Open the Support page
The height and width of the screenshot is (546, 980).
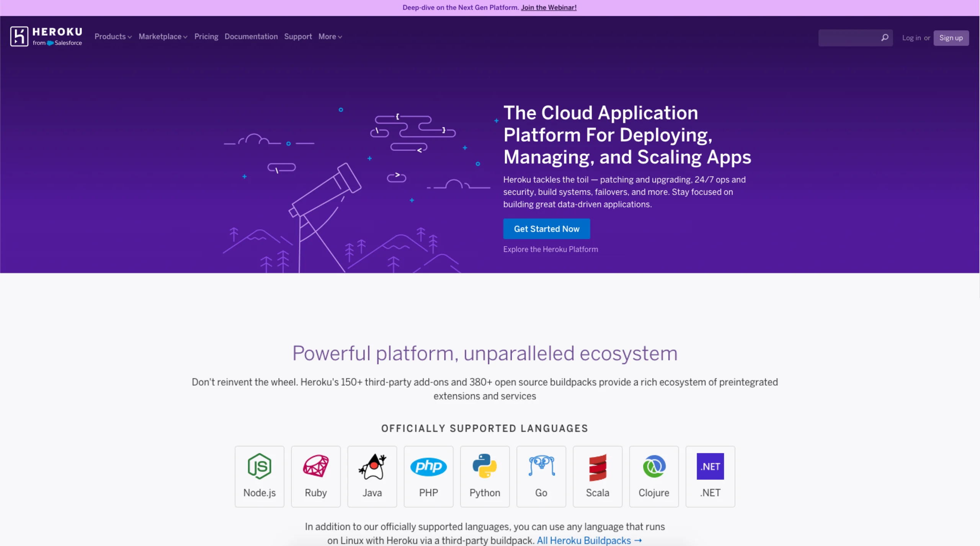[298, 36]
